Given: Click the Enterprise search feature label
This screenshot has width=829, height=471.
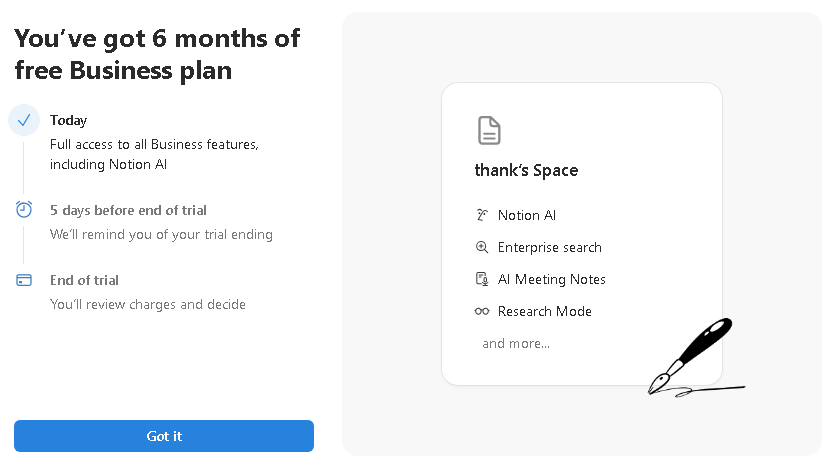Looking at the screenshot, I should [x=549, y=247].
